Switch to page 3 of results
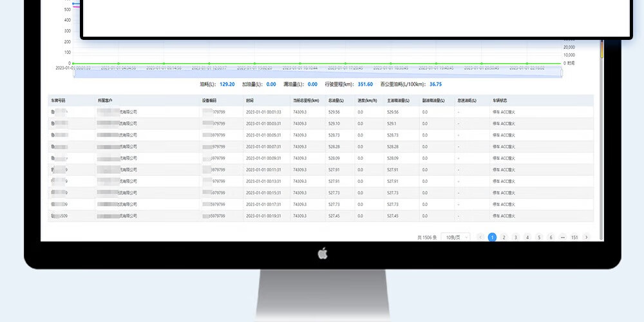644x322 pixels. click(x=515, y=237)
